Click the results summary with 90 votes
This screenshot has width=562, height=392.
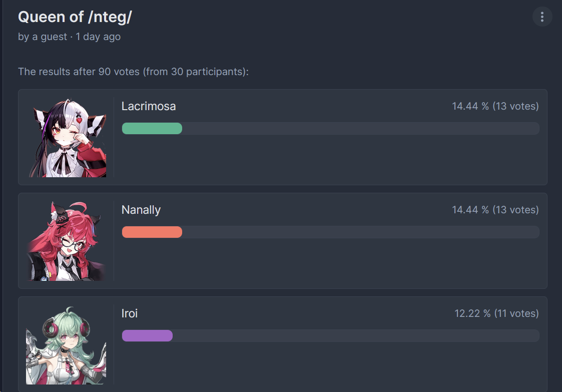pos(133,72)
